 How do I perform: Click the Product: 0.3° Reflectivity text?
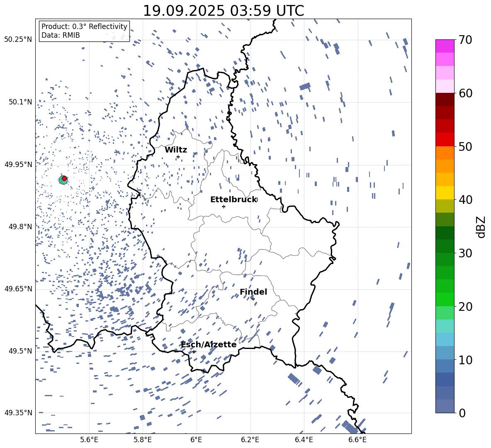tap(84, 27)
